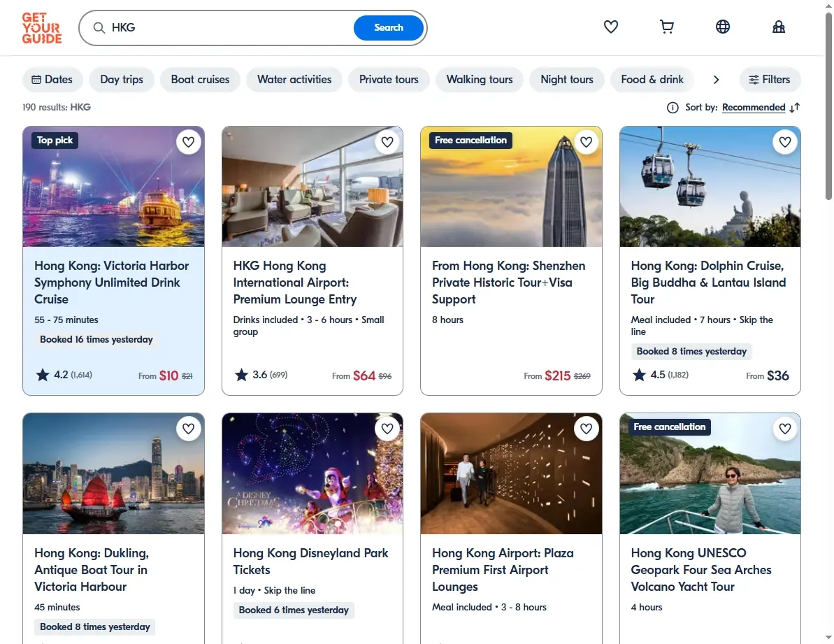Open the Filters panel
The height and width of the screenshot is (644, 834).
point(770,80)
